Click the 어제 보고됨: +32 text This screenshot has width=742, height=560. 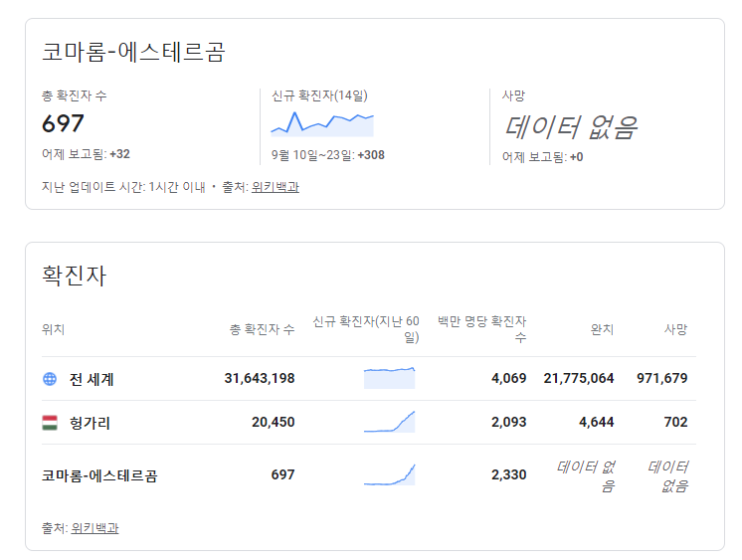point(86,154)
